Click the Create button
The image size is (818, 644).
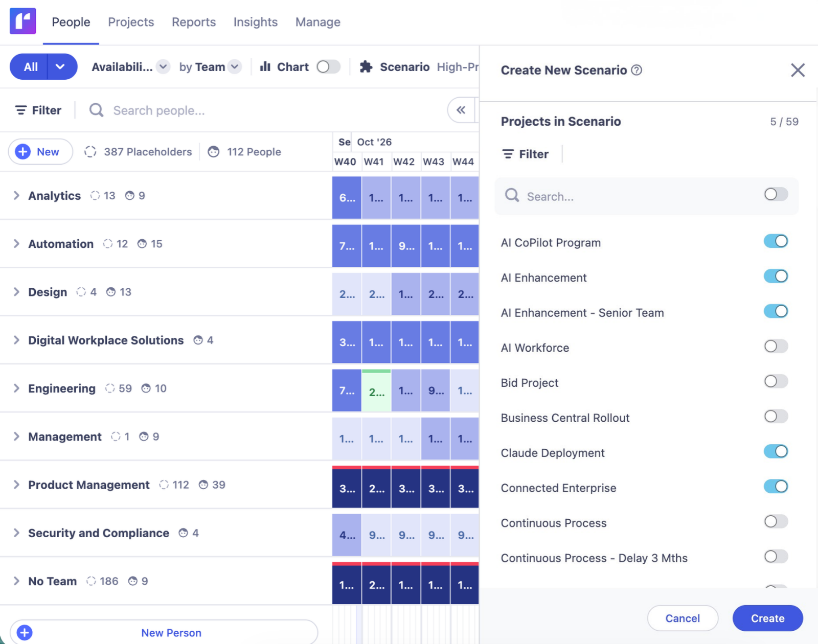click(x=767, y=618)
